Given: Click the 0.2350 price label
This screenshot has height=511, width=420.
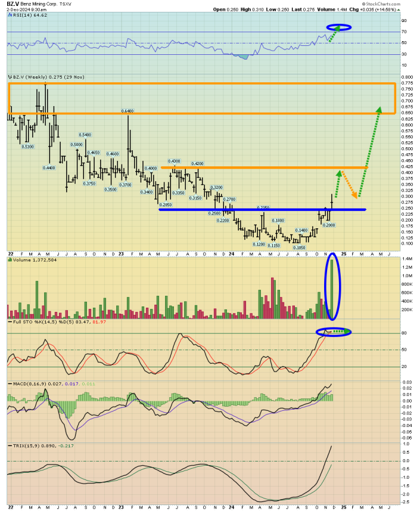Looking at the screenshot, I should 263,208.
